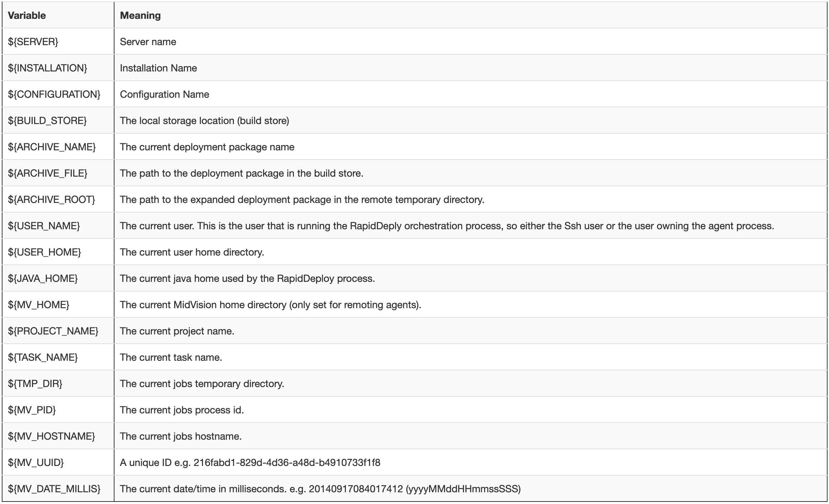Select the ${MV_HOSTNAME} variable cell
The height and width of the screenshot is (504, 829).
(58, 436)
